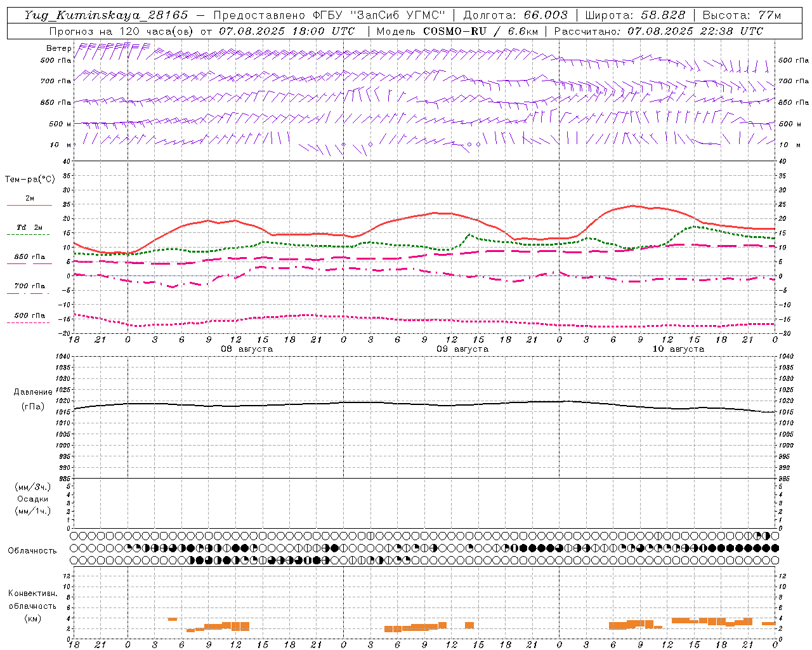
Task: Click the Осадки panel label
Action: click(33, 499)
